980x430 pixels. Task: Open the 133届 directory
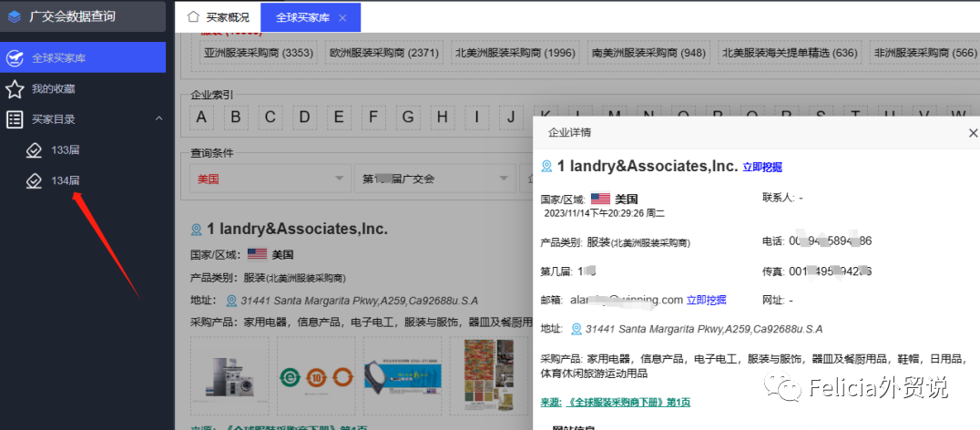click(x=65, y=150)
